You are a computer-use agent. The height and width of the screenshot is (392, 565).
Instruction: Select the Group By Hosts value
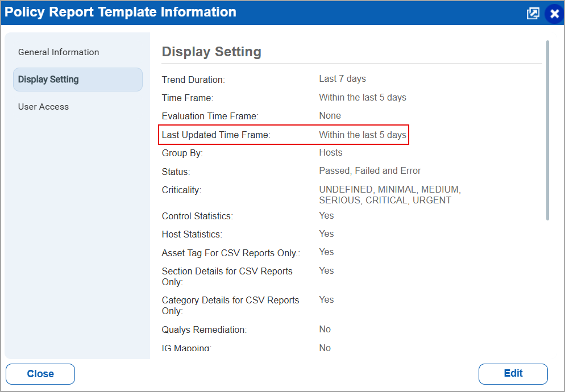pyautogui.click(x=331, y=152)
